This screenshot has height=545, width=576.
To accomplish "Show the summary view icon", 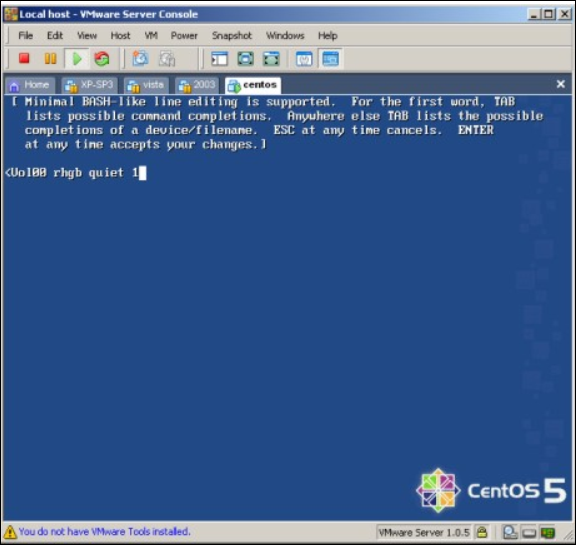I will pyautogui.click(x=304, y=59).
